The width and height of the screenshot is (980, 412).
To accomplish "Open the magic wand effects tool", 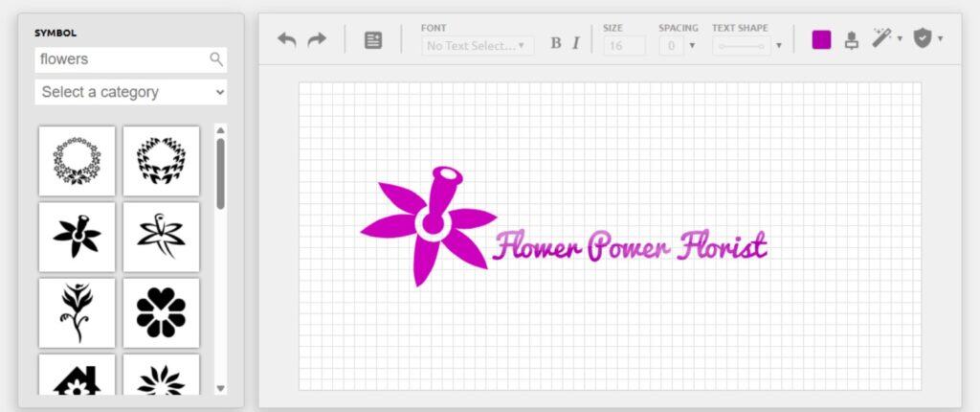I will 881,39.
